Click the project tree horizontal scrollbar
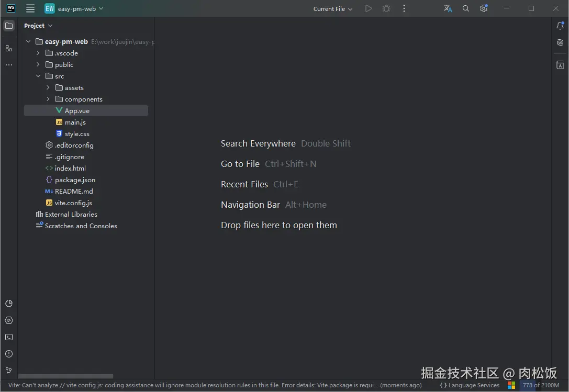The width and height of the screenshot is (569, 392). click(65, 376)
